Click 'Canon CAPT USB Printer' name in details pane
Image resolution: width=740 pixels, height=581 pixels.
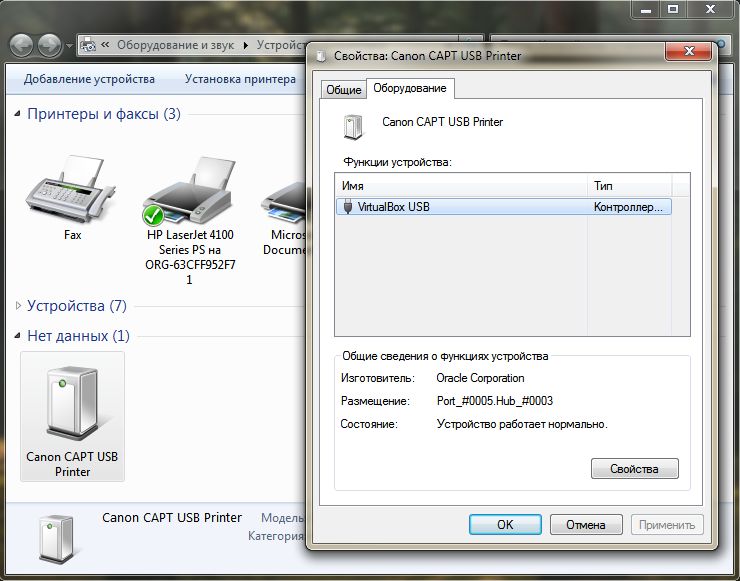point(172,518)
